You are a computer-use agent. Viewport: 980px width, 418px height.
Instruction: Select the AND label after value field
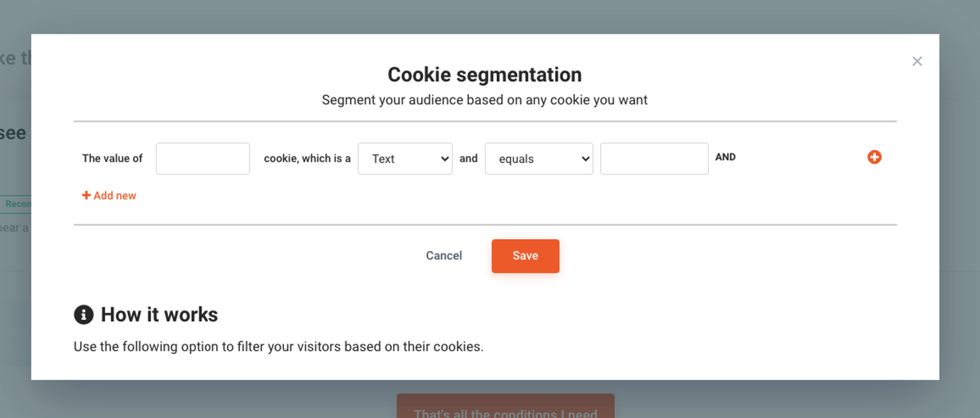[x=725, y=157]
